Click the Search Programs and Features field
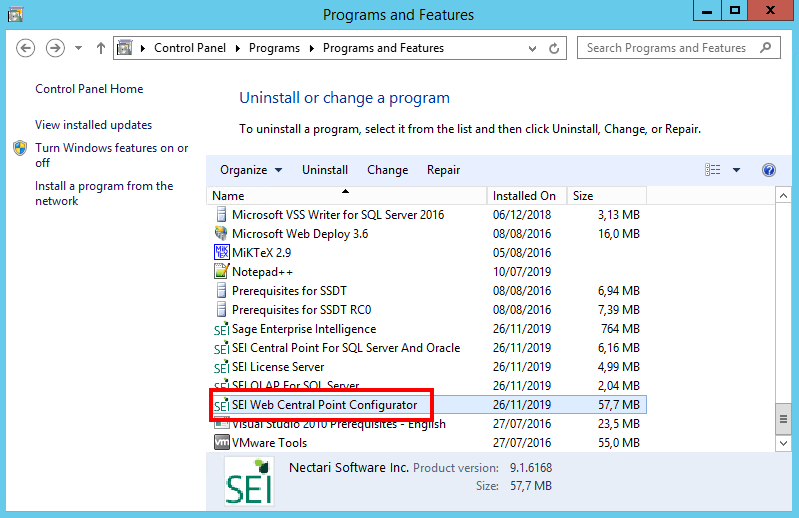The height and width of the screenshot is (518, 799). [668, 48]
